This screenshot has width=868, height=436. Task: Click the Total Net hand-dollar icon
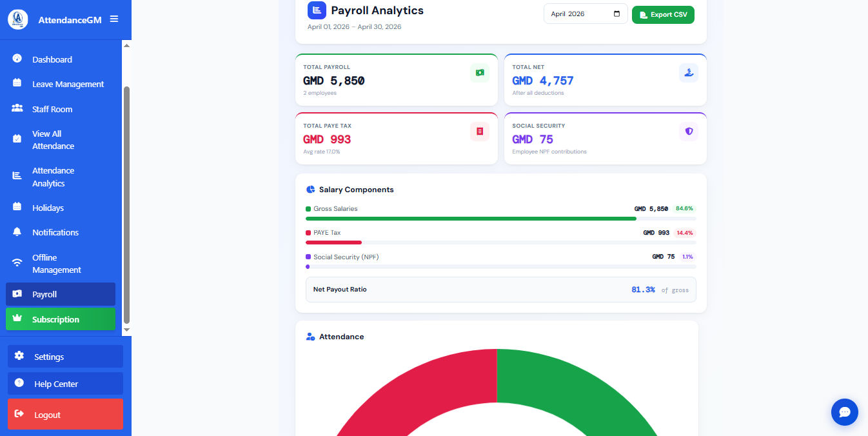point(689,73)
